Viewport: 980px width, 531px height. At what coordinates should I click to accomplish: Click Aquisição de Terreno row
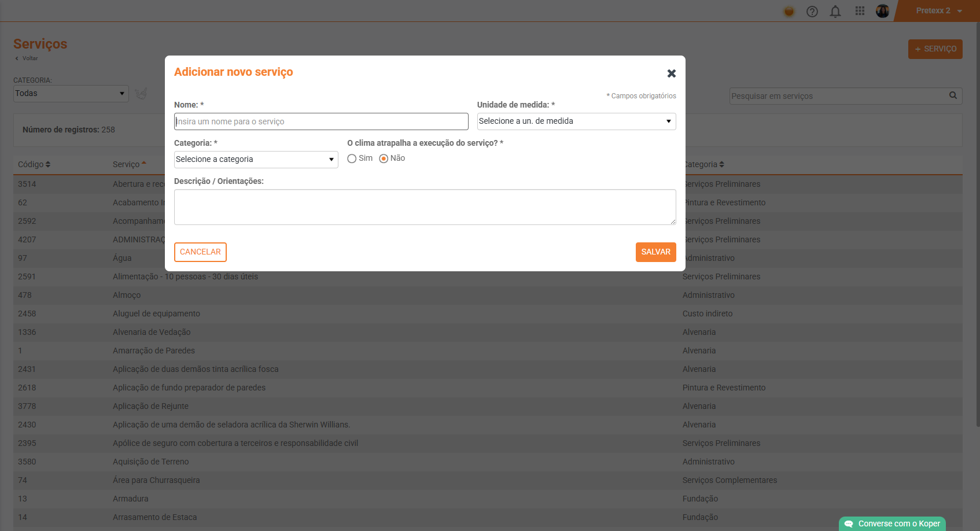pos(488,462)
